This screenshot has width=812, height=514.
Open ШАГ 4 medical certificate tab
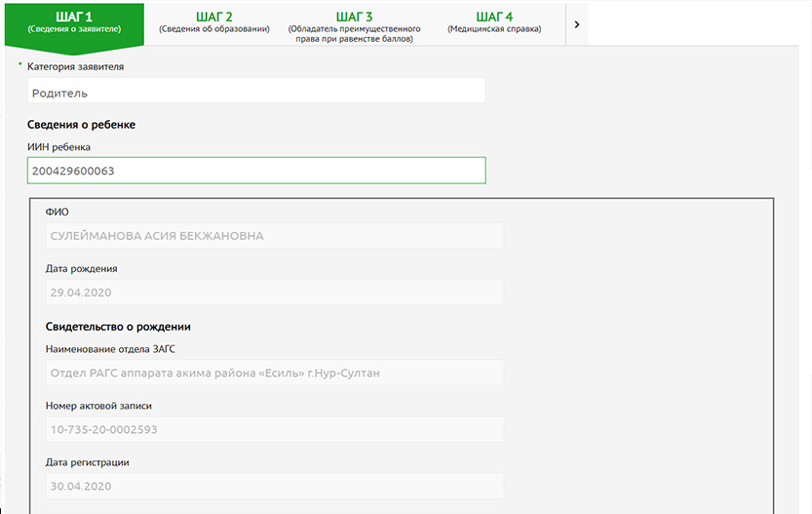tap(494, 22)
